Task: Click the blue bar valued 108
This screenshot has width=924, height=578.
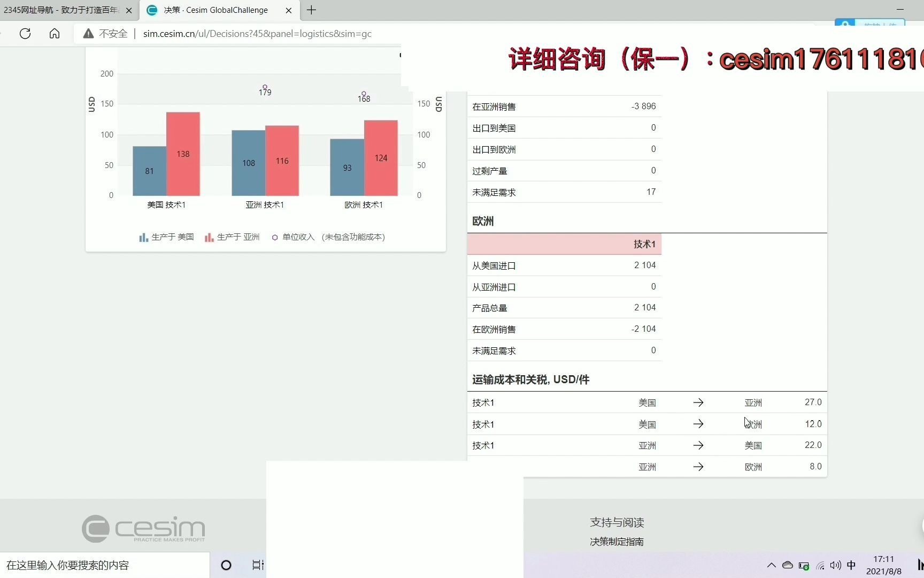Action: coord(249,163)
